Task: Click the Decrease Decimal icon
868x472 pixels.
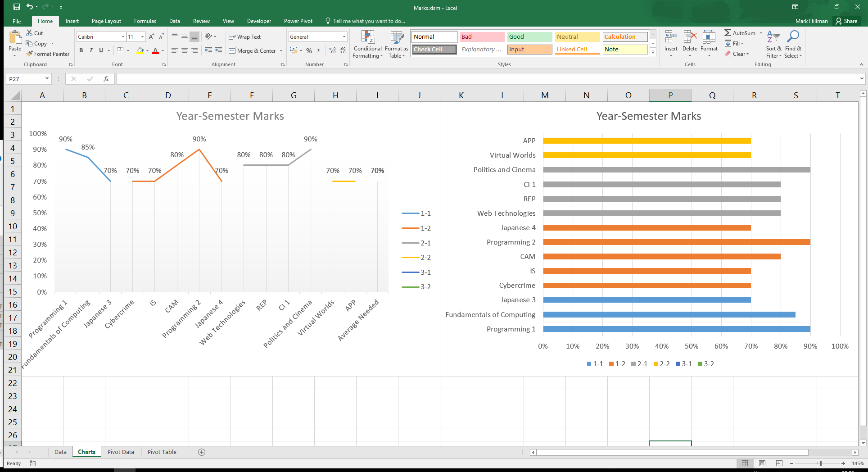Action: tap(343, 50)
